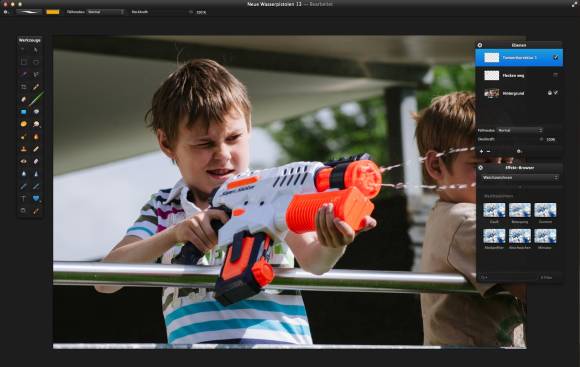This screenshot has width=580, height=367.
Task: Select the blue Gradient tool
Action: click(23, 112)
